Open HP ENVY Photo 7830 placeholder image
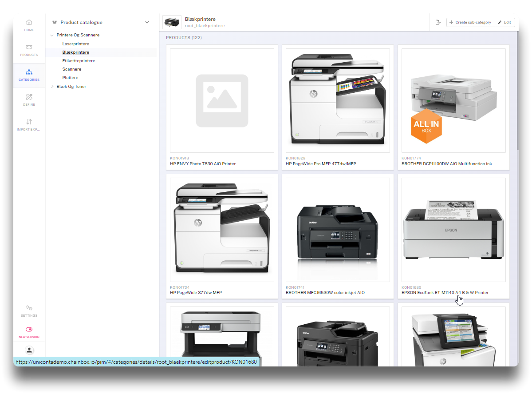The height and width of the screenshot is (394, 532). (x=222, y=100)
